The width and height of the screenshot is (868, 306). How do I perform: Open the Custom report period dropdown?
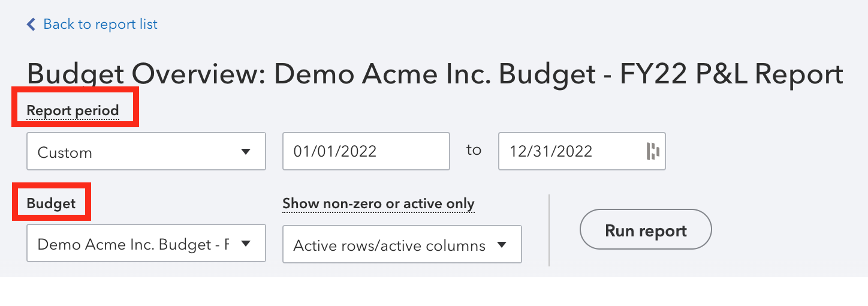point(146,152)
